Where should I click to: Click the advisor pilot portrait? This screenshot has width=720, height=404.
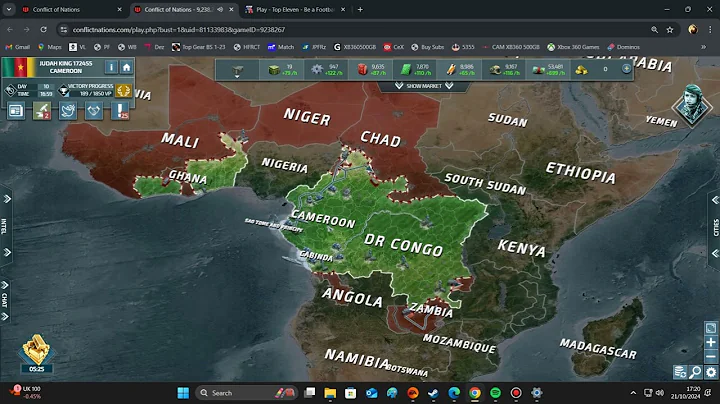pos(692,105)
